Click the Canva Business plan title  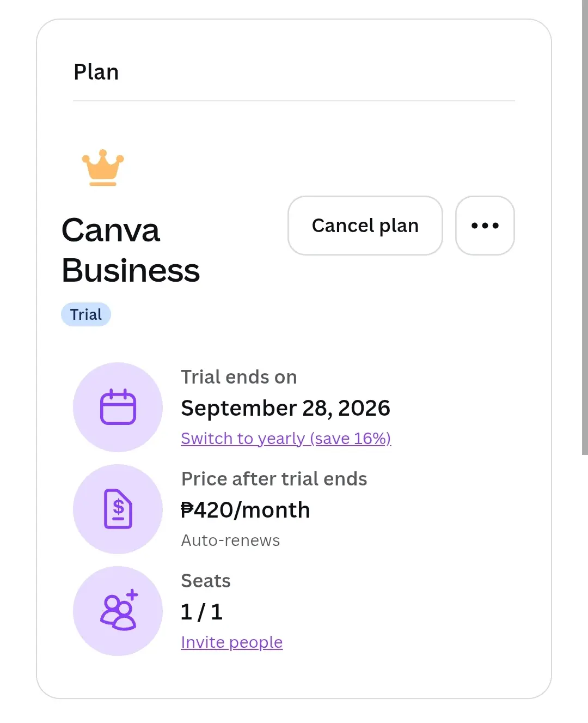pyautogui.click(x=131, y=250)
